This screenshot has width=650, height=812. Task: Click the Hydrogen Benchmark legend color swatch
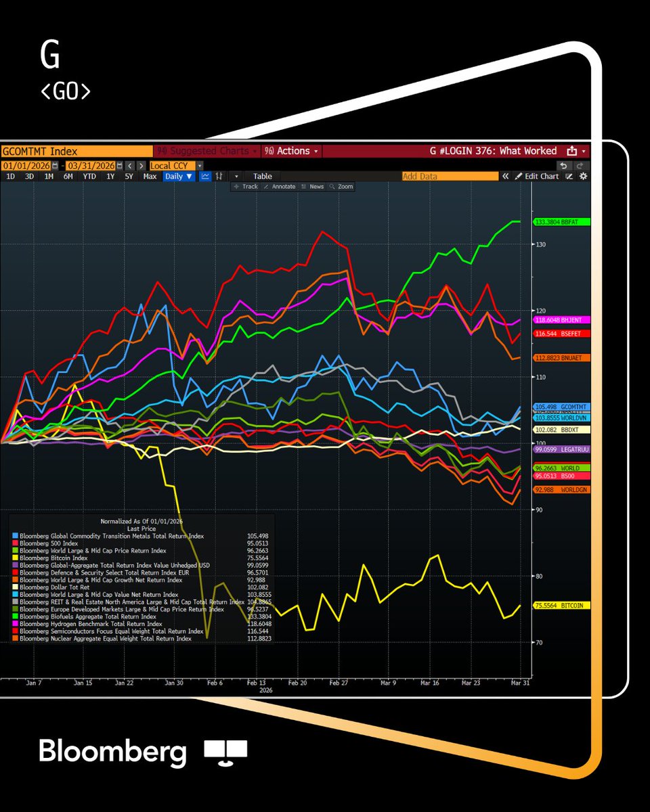(x=16, y=624)
